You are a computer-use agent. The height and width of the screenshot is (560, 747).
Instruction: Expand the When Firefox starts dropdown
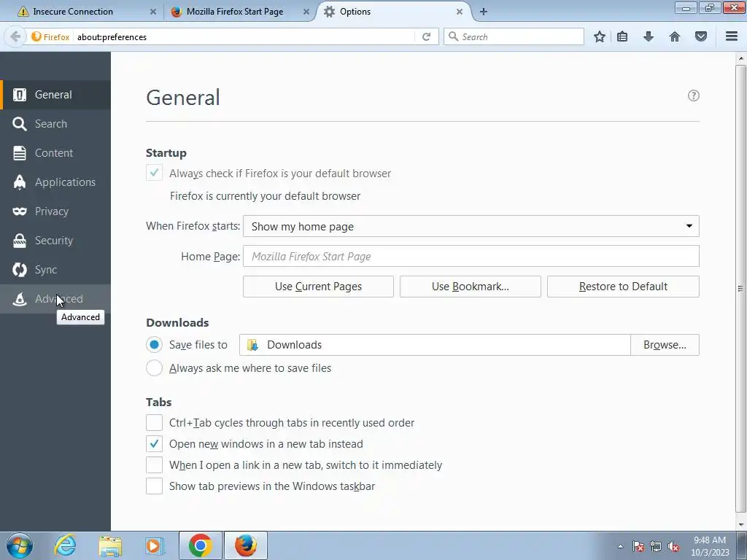(471, 226)
